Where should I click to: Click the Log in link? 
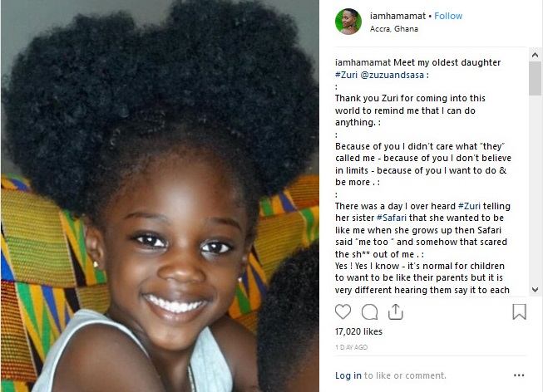coord(348,375)
